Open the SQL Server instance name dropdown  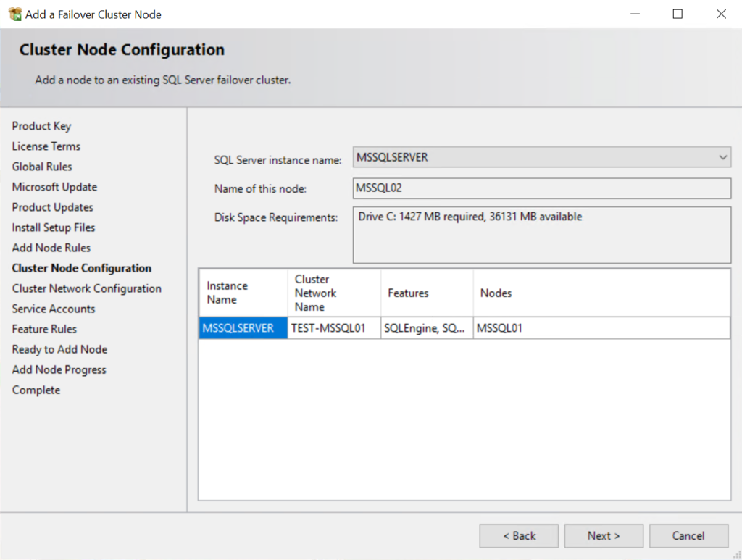[x=722, y=156]
